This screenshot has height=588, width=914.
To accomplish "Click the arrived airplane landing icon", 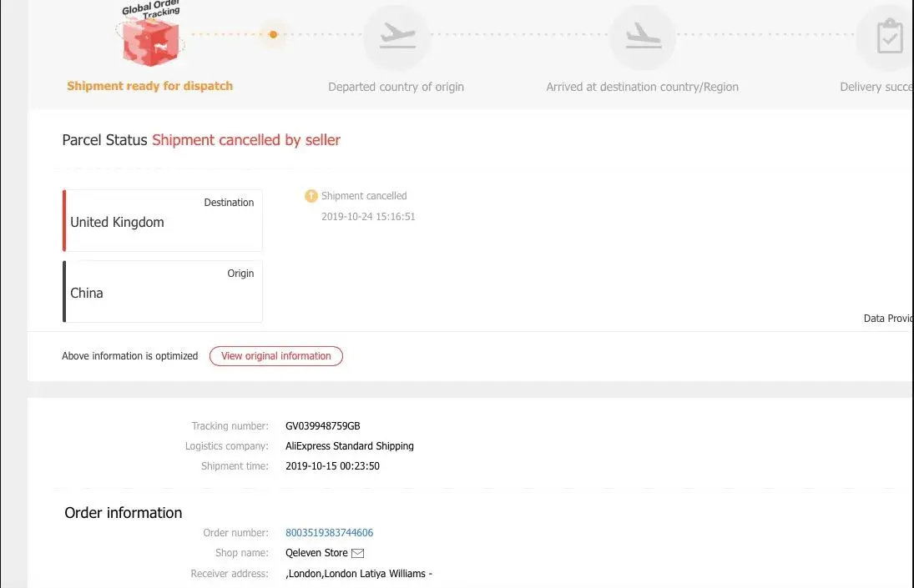I will click(x=642, y=37).
